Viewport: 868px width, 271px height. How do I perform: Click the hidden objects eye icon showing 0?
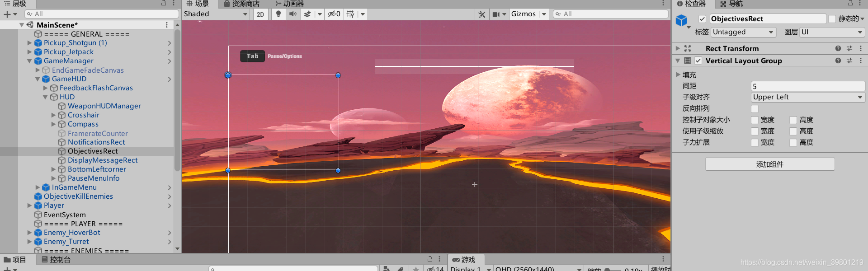334,14
